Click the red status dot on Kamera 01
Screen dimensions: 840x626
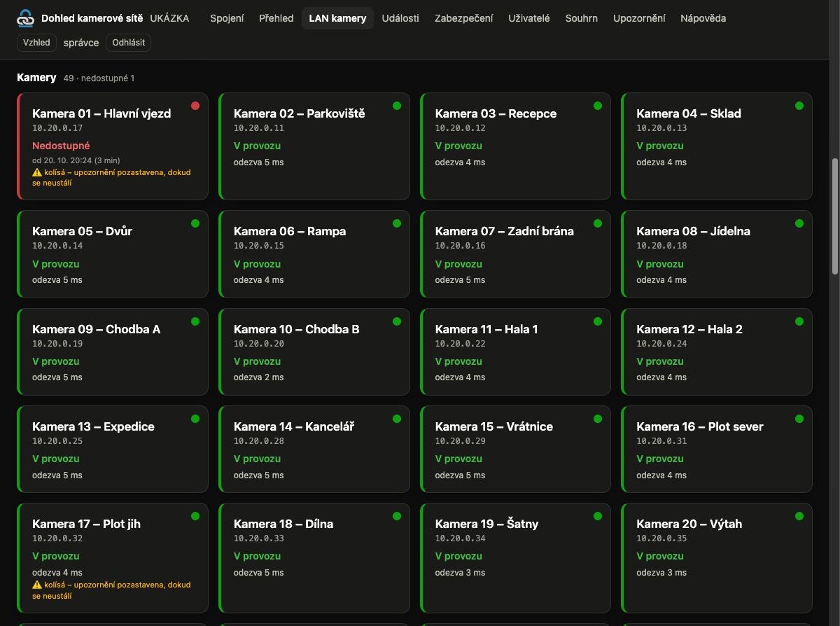click(x=195, y=106)
